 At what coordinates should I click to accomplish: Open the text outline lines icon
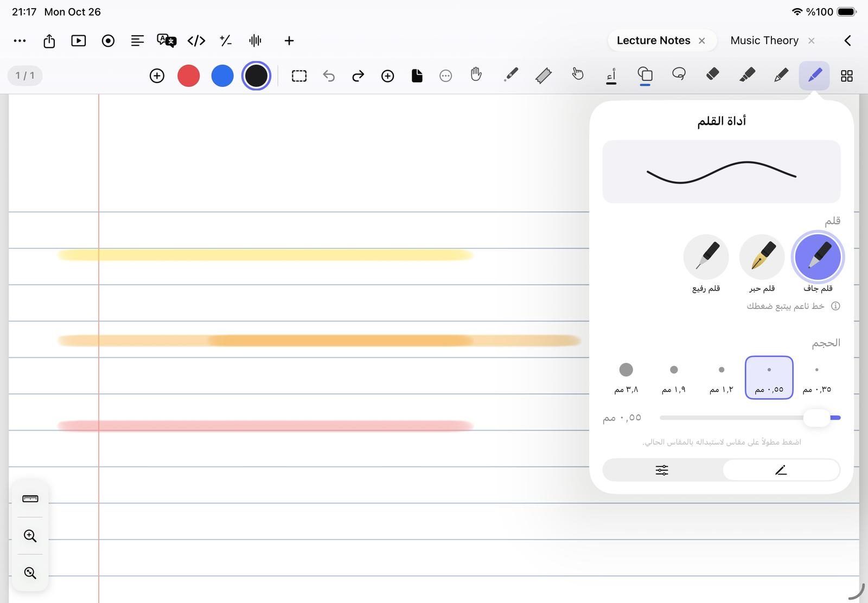pos(137,41)
